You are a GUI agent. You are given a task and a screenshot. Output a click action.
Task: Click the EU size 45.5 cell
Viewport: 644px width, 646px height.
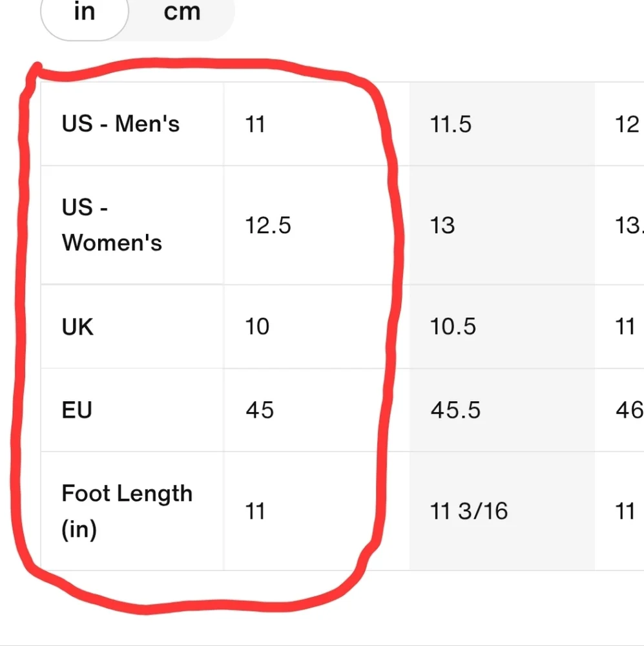point(502,410)
